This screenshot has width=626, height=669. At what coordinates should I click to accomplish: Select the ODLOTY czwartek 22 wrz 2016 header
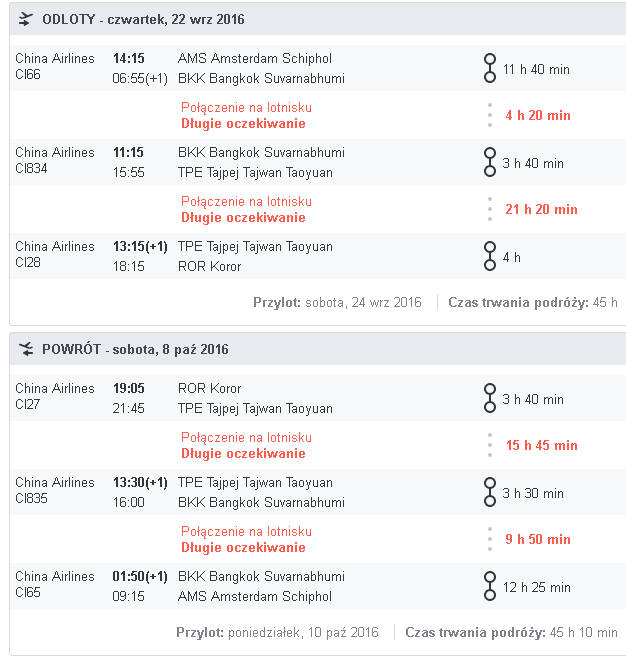click(x=143, y=19)
